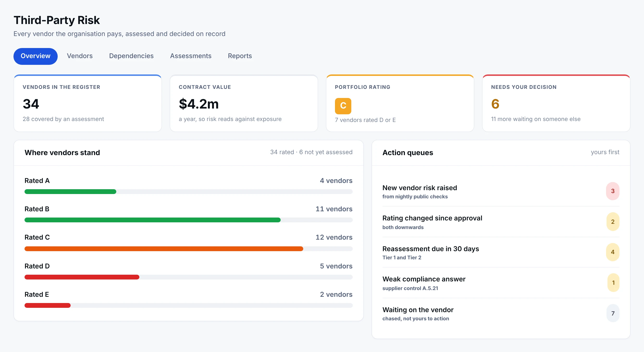Go to the Assessments tab
Viewport: 644px width, 352px height.
tap(191, 56)
